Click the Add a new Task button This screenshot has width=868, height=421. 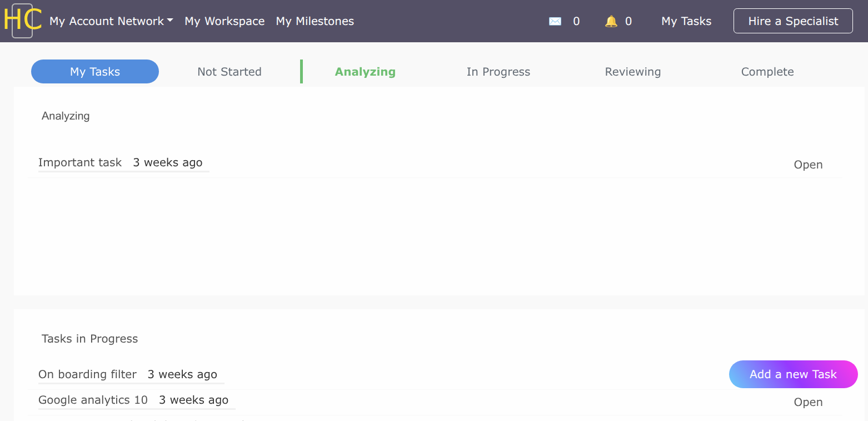tap(793, 374)
